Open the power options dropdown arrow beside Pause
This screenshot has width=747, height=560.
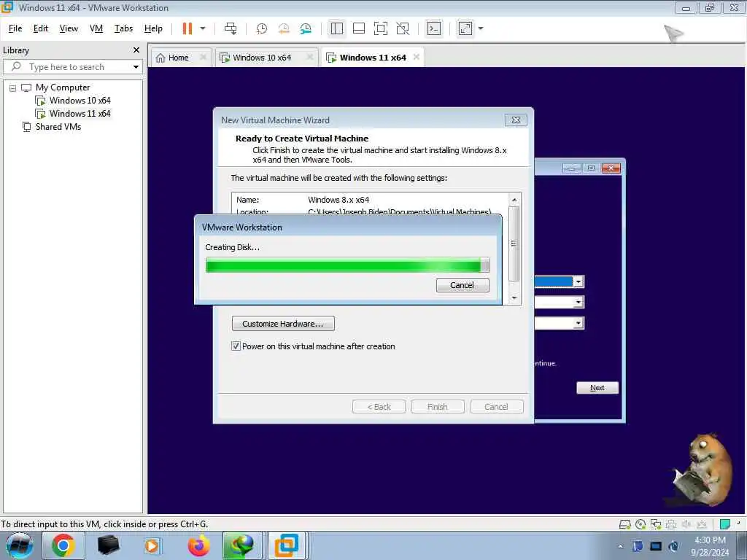[x=203, y=28]
